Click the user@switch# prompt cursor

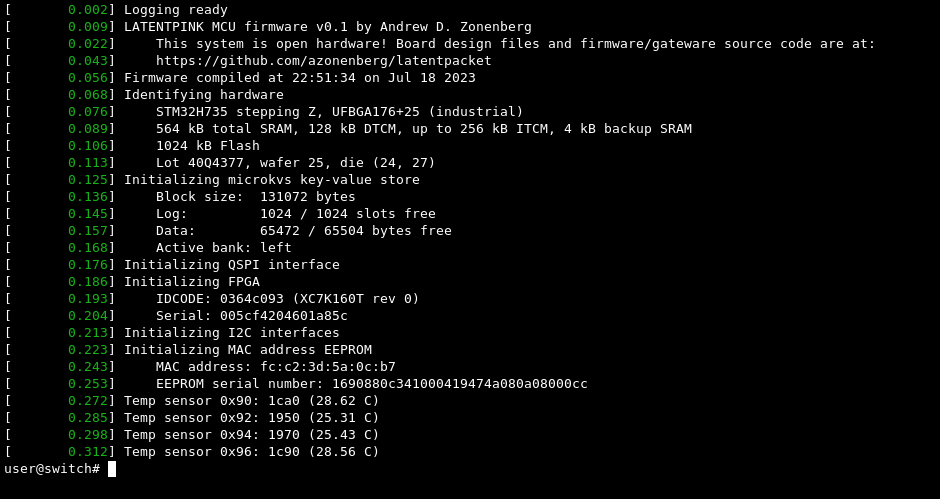pyautogui.click(x=112, y=469)
